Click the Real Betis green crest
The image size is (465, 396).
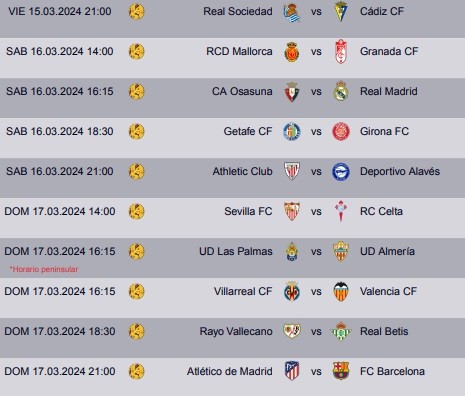point(341,331)
